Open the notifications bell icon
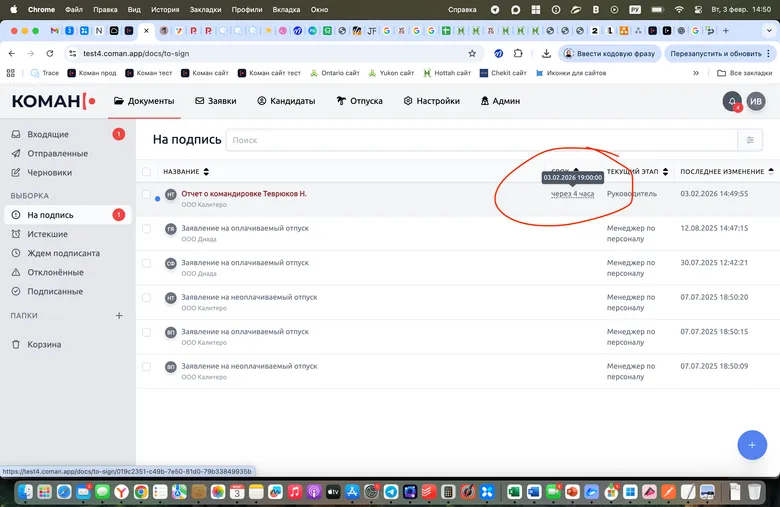The height and width of the screenshot is (507, 780). 732,101
